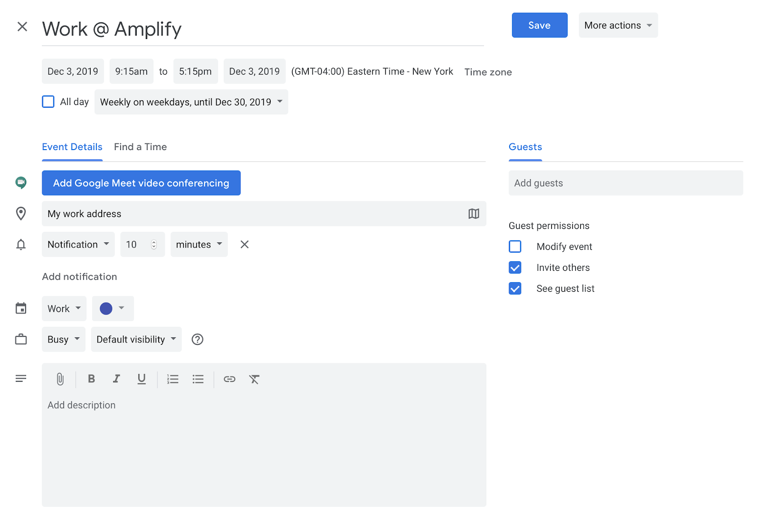Click the Guest permissions heading
Screen dimensions: 760x532
click(549, 226)
